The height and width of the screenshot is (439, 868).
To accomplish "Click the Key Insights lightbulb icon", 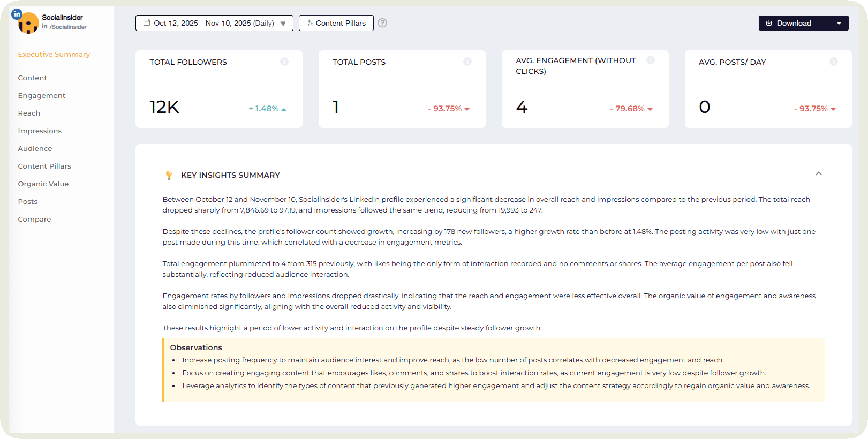I will click(169, 175).
